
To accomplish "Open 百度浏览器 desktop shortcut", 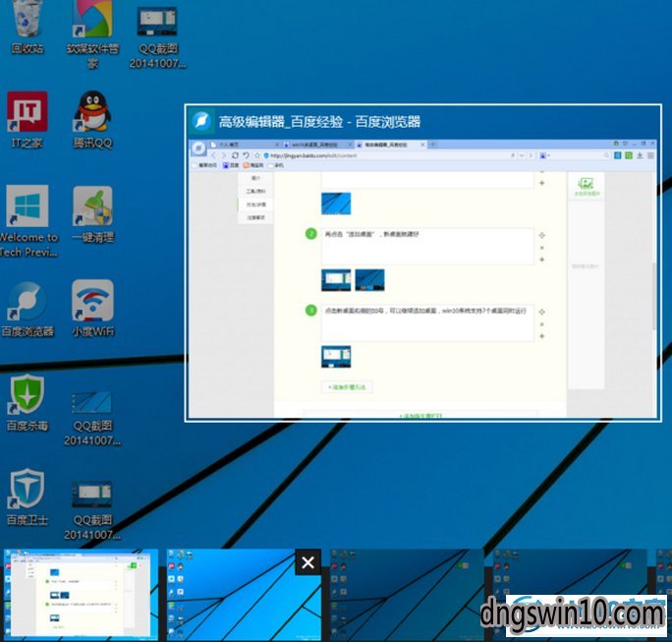I will (28, 309).
